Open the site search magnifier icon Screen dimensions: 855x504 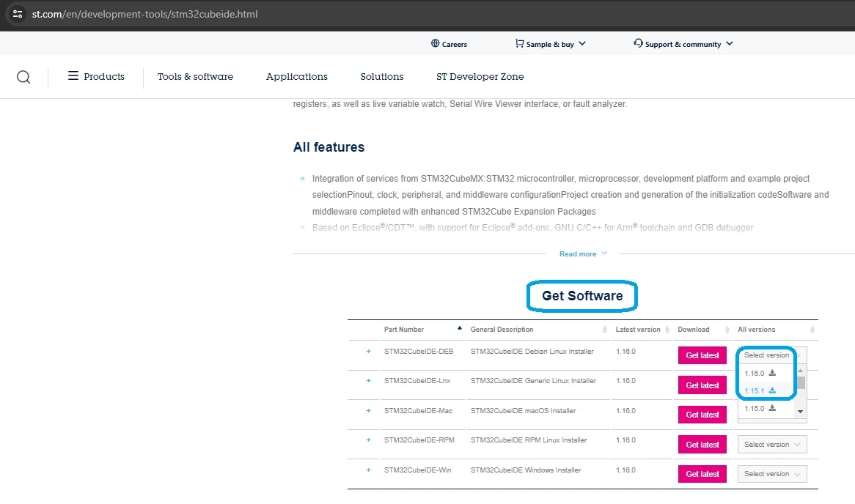tap(23, 77)
